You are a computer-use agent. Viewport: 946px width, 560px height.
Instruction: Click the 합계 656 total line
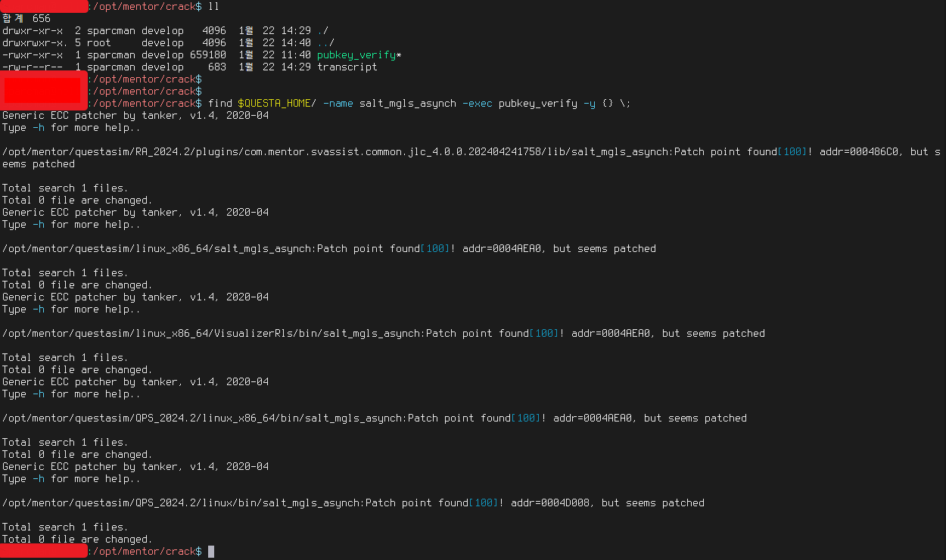(26, 19)
